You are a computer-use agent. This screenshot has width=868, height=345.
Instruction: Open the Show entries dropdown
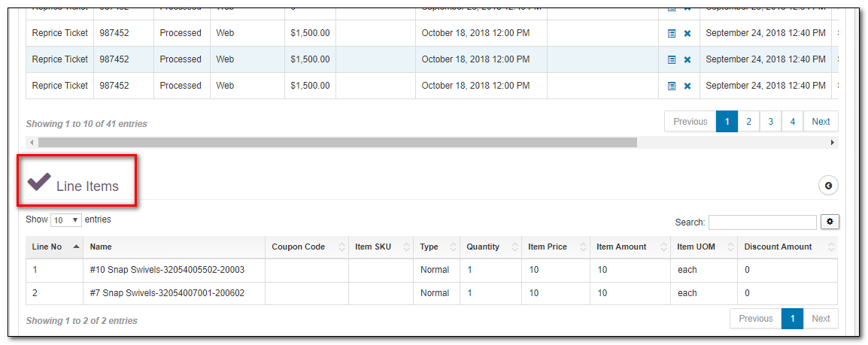point(65,220)
